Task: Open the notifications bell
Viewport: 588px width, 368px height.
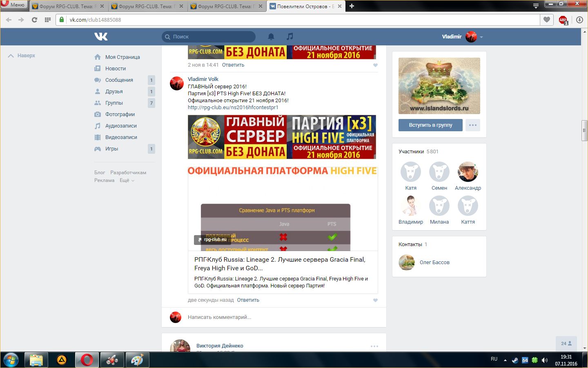Action: (271, 36)
